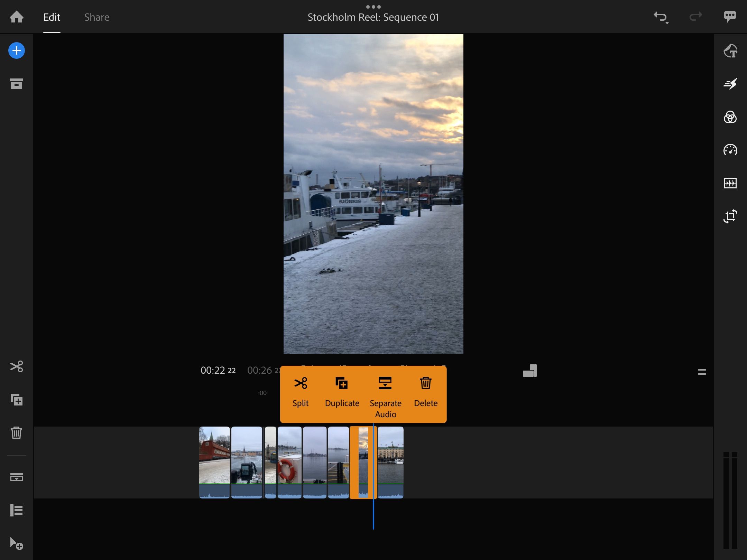Tap the blue add media plus button
This screenshot has width=747, height=560.
tap(16, 51)
